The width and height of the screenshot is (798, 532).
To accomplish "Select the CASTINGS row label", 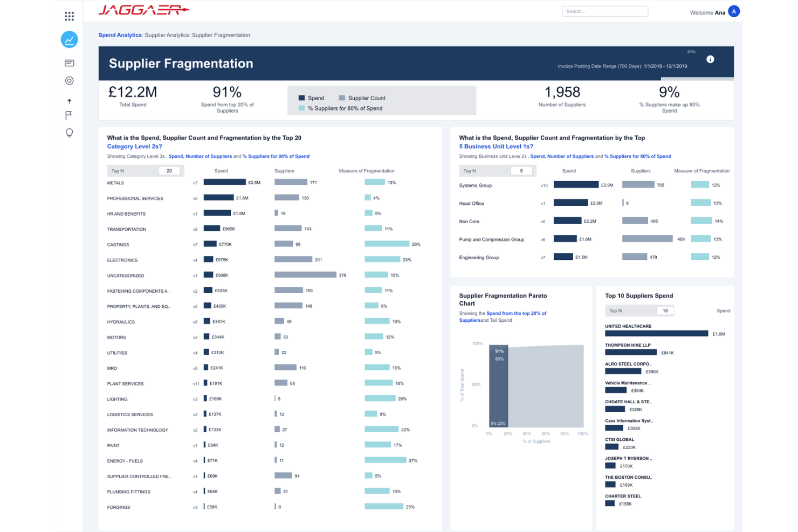I will coord(118,245).
